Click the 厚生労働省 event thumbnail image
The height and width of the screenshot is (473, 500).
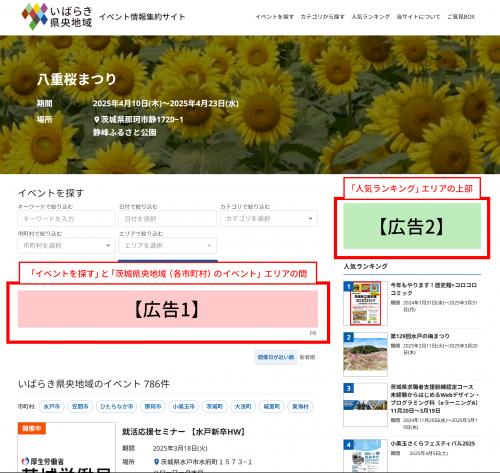click(66, 447)
